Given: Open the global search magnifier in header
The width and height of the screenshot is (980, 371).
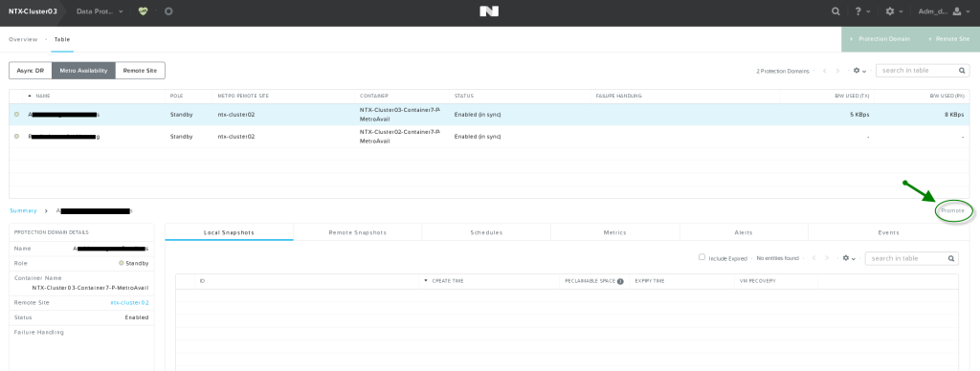Looking at the screenshot, I should pyautogui.click(x=835, y=11).
